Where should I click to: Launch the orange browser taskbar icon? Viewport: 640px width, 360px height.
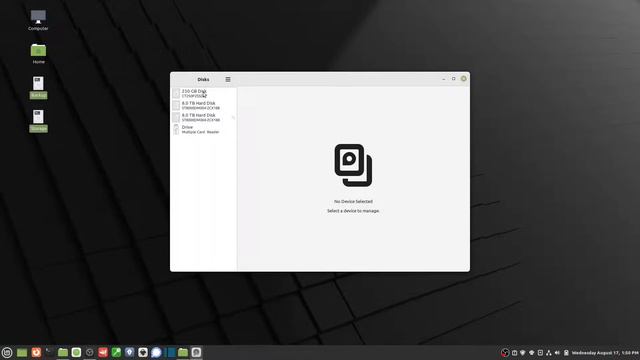(x=36, y=352)
